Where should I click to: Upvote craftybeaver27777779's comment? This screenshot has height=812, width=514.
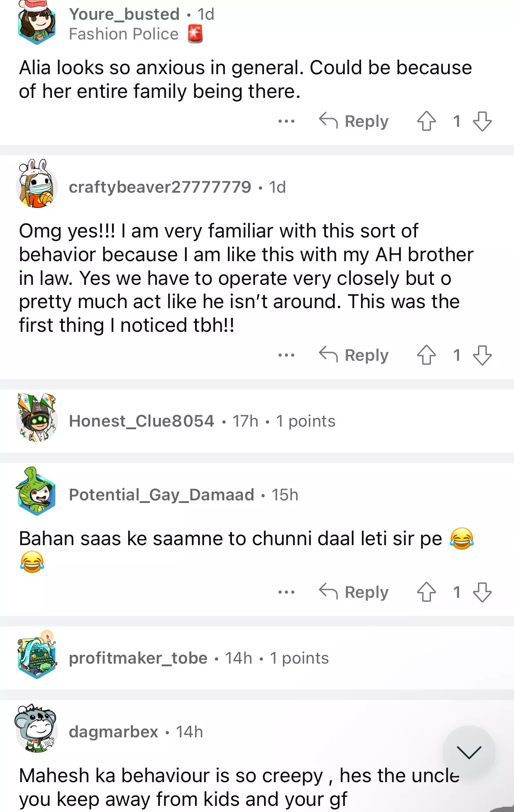tap(426, 355)
